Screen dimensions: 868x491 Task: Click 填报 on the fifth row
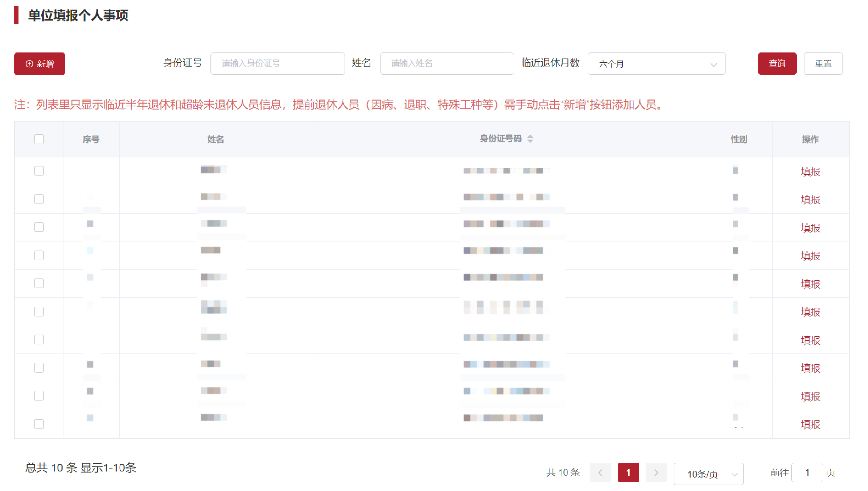tap(810, 284)
